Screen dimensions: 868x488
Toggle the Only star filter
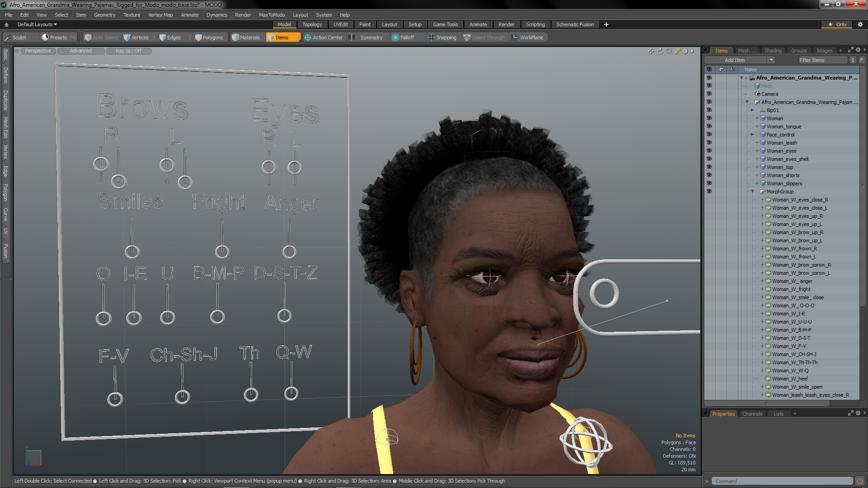(x=837, y=24)
